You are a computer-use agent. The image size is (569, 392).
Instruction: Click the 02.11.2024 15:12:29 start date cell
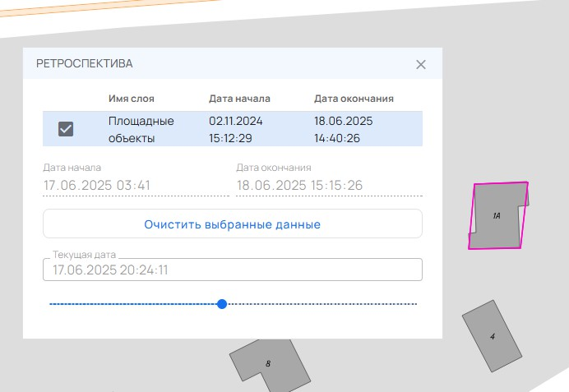(236, 129)
